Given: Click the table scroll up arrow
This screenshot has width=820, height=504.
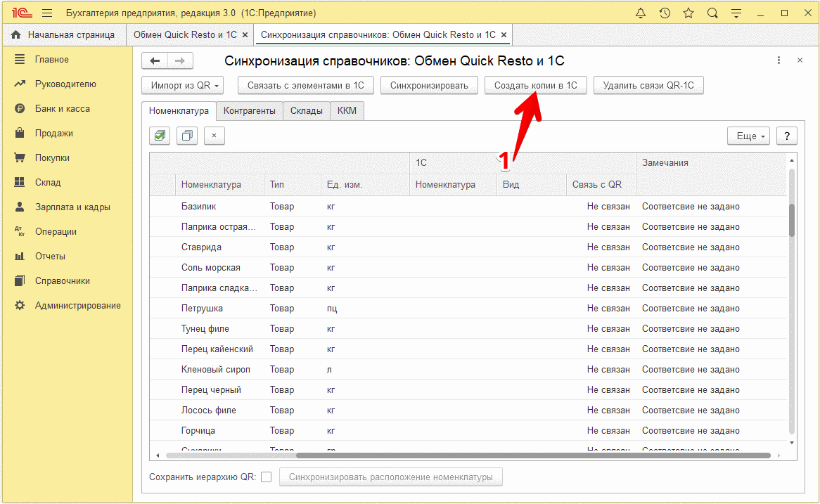Looking at the screenshot, I should (x=792, y=160).
